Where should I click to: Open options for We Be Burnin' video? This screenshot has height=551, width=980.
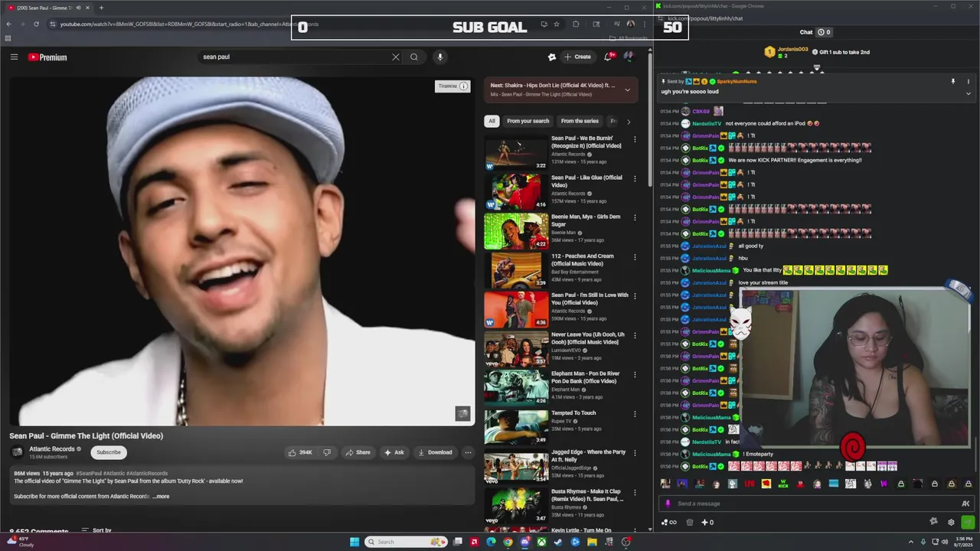pos(635,139)
